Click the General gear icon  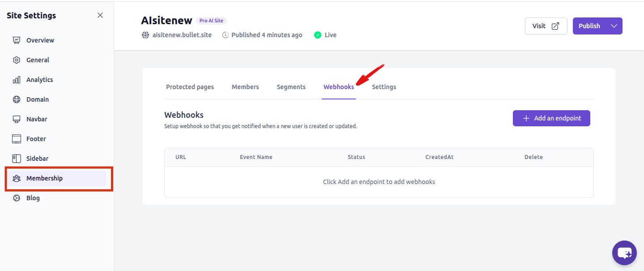[x=17, y=60]
